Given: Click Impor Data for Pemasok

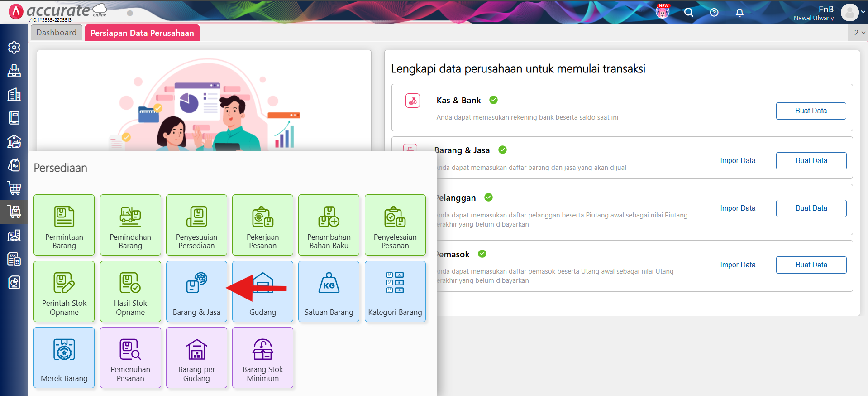Looking at the screenshot, I should (x=738, y=265).
